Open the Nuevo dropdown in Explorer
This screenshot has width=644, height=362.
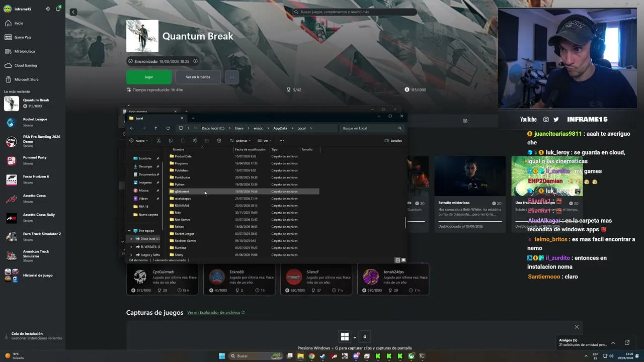138,141
